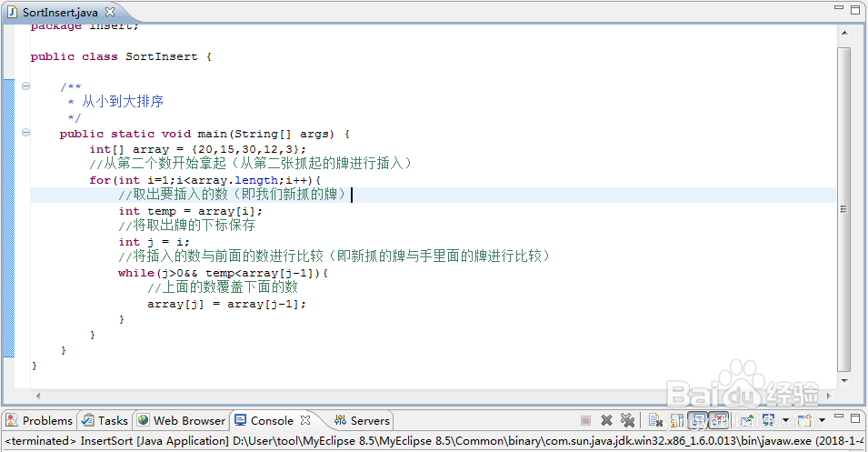This screenshot has height=452, width=868.
Task: Click the Terminate button in Console toolbar
Action: (x=585, y=421)
